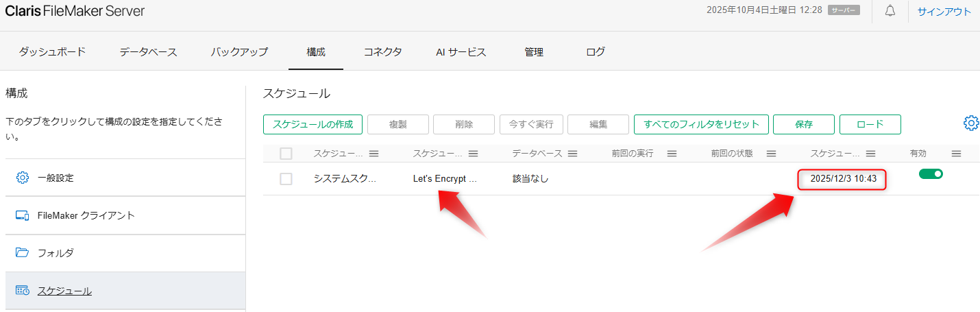Tick the select-all header checkbox

pos(286,154)
